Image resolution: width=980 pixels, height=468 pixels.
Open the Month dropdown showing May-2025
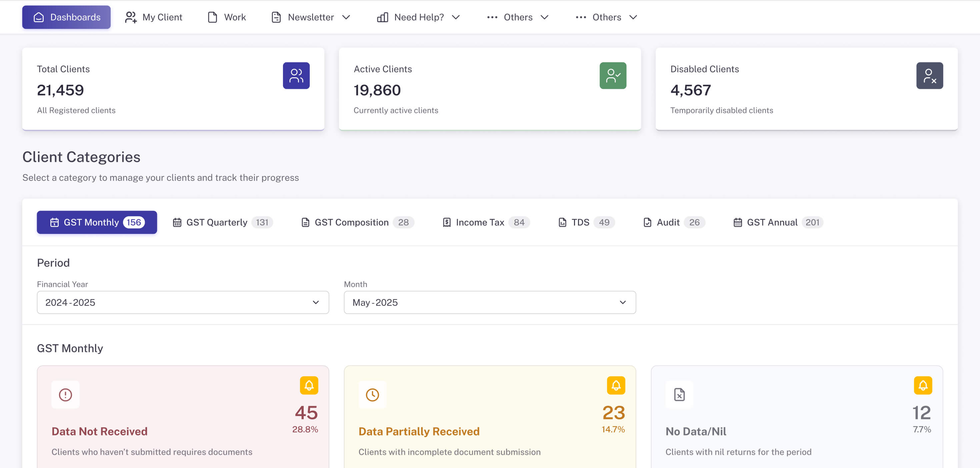(490, 302)
